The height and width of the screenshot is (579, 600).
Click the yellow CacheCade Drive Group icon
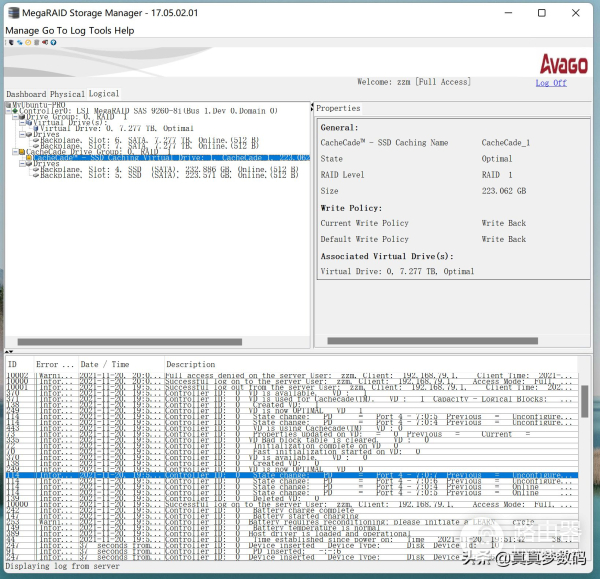(22, 152)
